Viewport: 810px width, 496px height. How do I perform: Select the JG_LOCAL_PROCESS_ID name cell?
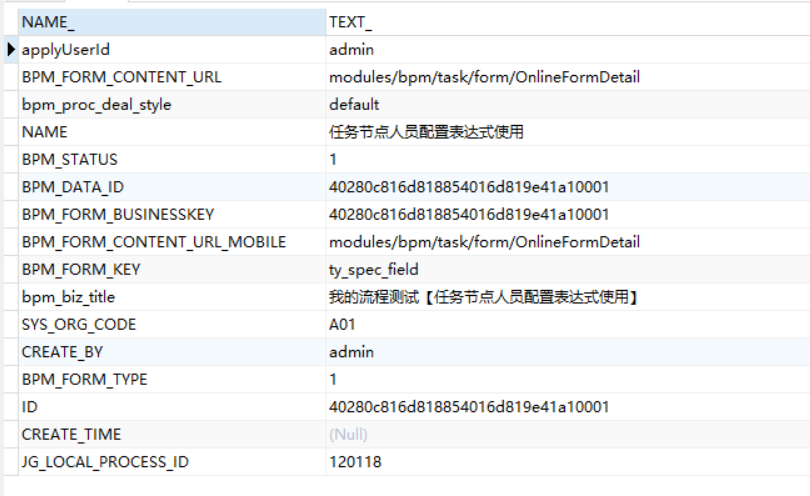coord(172,461)
